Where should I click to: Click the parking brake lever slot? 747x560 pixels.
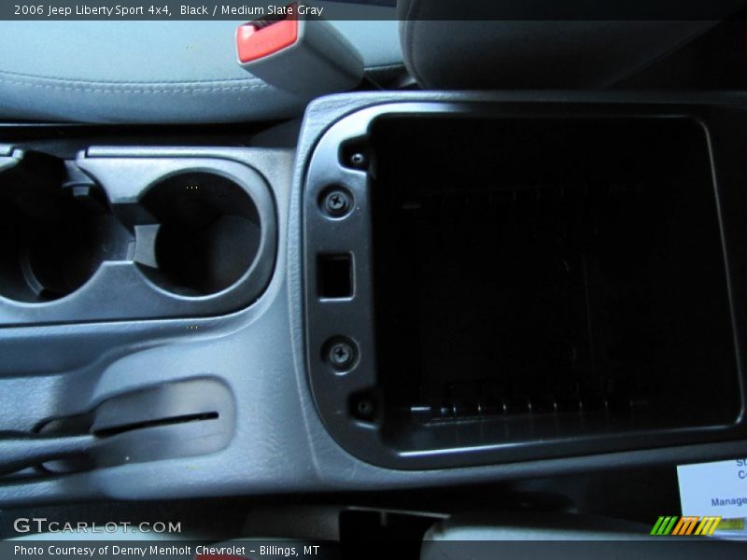pos(154,425)
